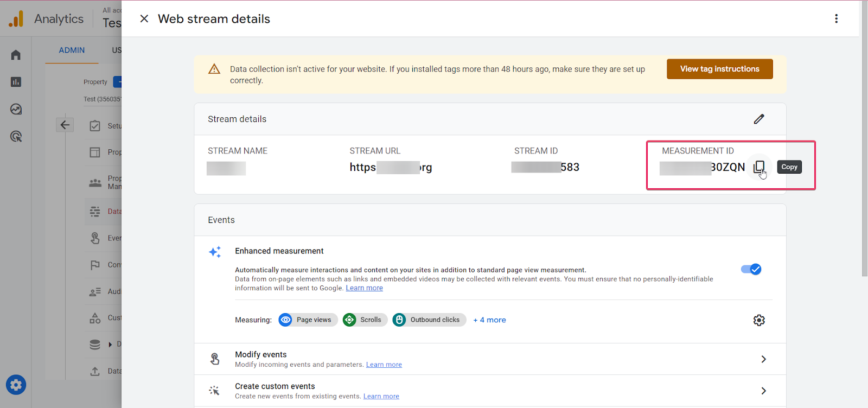Open enhanced measurement settings gear

758,320
